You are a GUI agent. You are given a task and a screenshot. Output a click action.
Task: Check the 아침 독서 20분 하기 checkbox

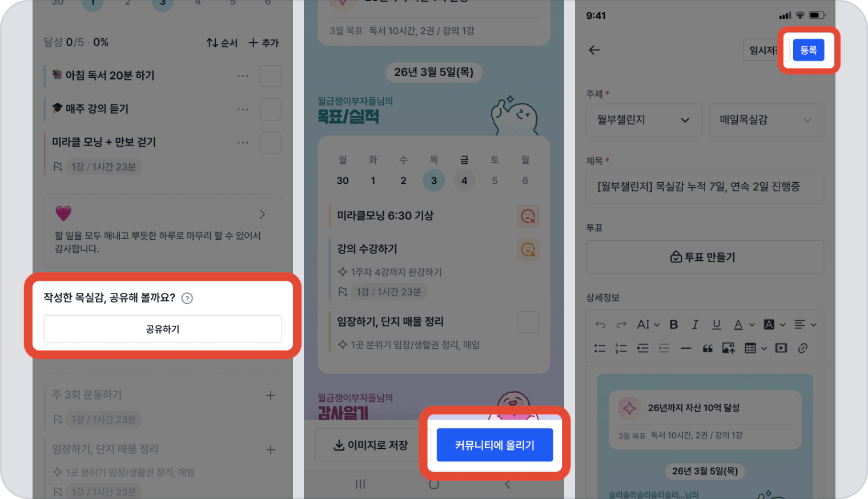pyautogui.click(x=271, y=76)
